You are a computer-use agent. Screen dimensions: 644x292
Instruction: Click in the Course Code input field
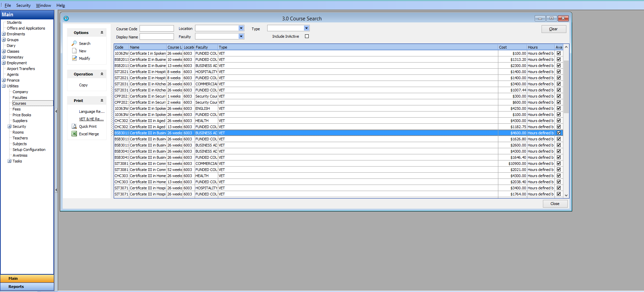[157, 29]
